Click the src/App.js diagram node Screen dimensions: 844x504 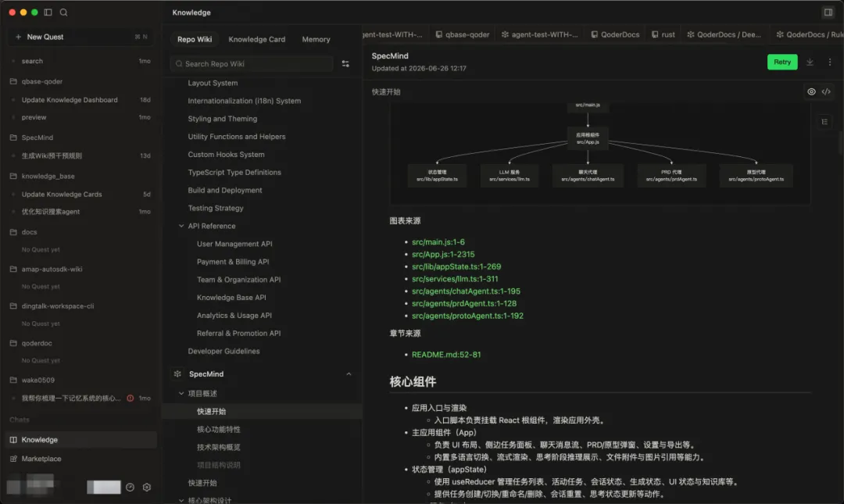tap(588, 138)
